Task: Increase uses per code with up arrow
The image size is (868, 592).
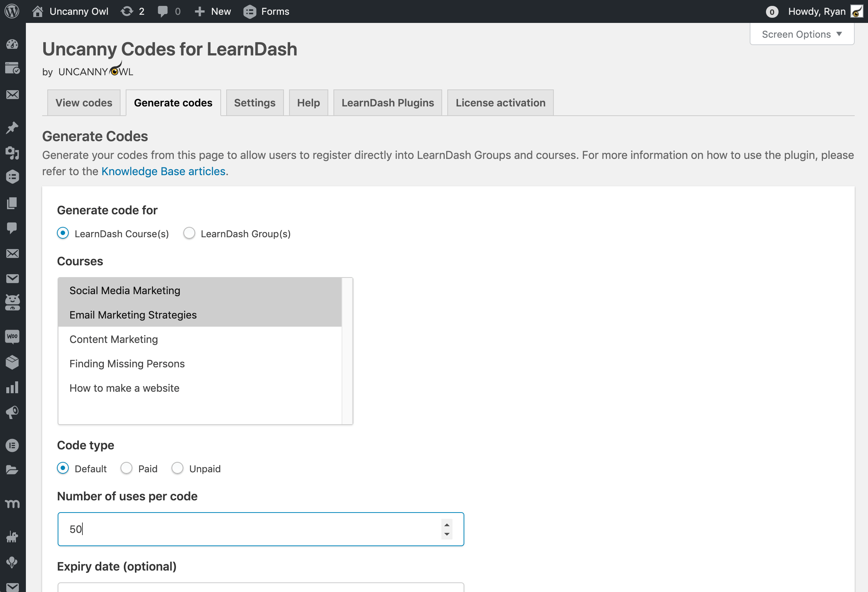Action: (x=447, y=525)
